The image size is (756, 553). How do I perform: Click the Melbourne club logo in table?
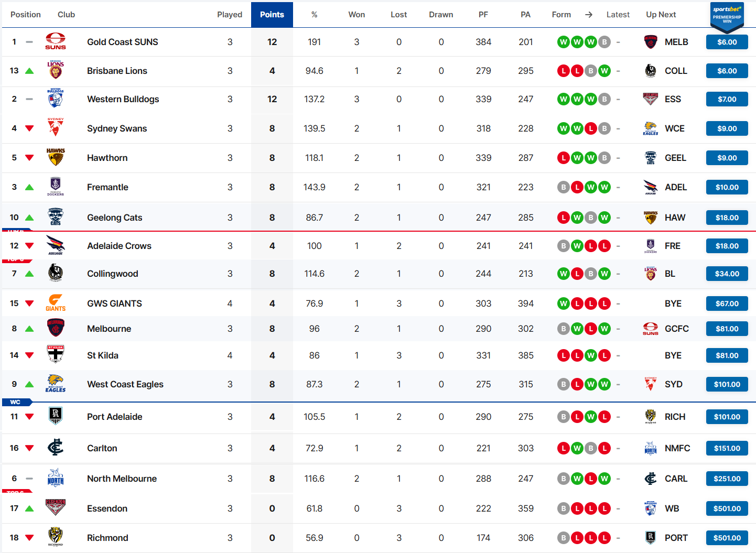[56, 328]
